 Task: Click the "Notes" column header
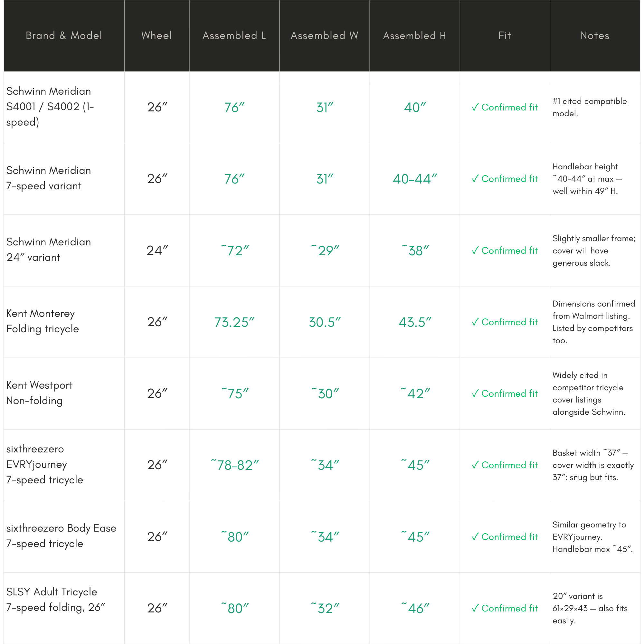595,36
